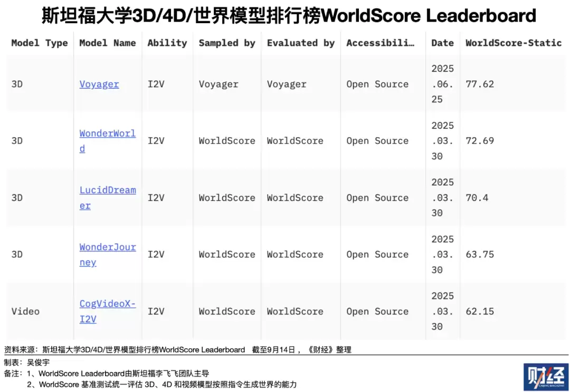The height and width of the screenshot is (392, 570).
Task: Select the 2025.06.25 date cell
Action: 442,84
